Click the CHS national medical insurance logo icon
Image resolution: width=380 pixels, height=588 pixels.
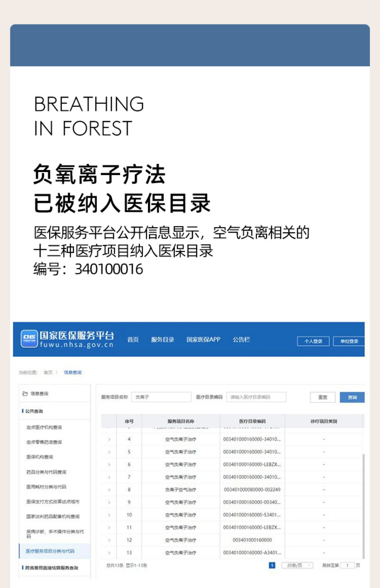tap(29, 339)
